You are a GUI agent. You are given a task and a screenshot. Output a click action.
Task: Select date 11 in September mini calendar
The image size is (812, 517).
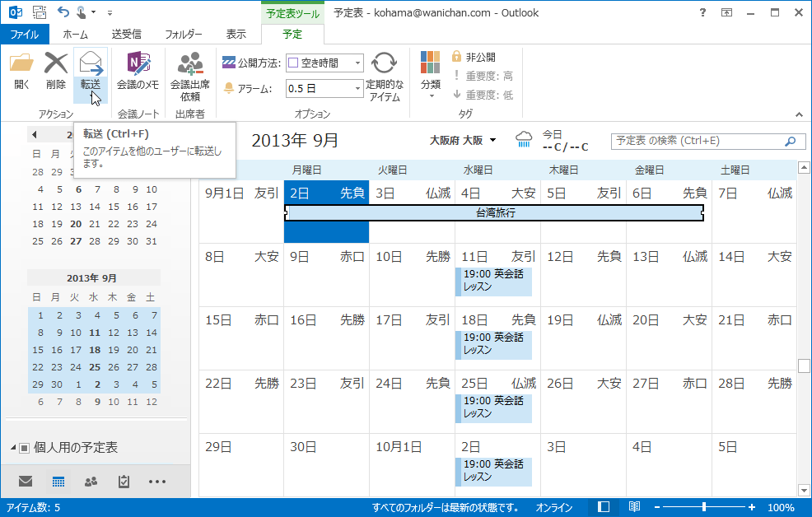click(x=95, y=333)
